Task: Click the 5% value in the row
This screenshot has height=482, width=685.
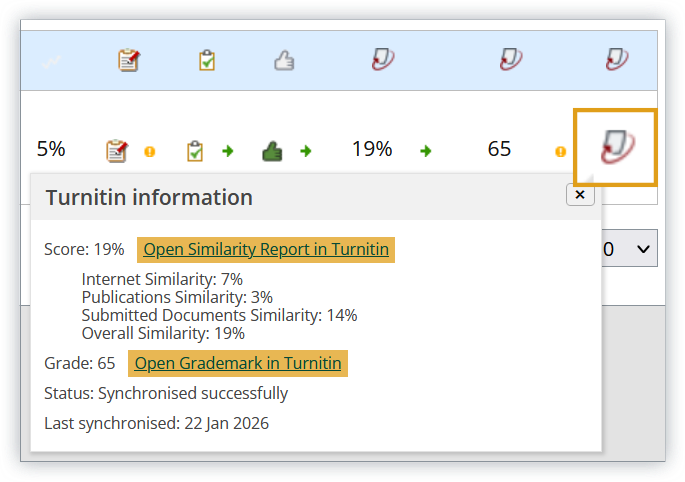Action: point(51,149)
